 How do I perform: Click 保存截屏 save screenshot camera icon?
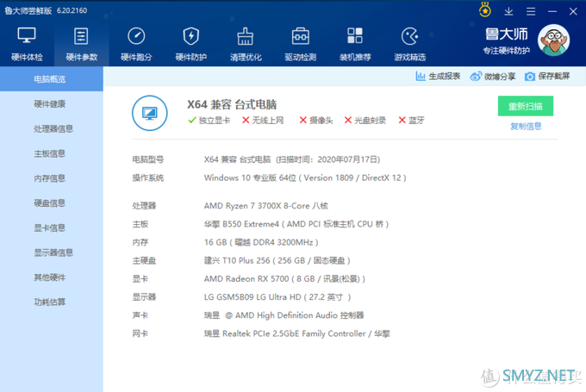tap(530, 77)
